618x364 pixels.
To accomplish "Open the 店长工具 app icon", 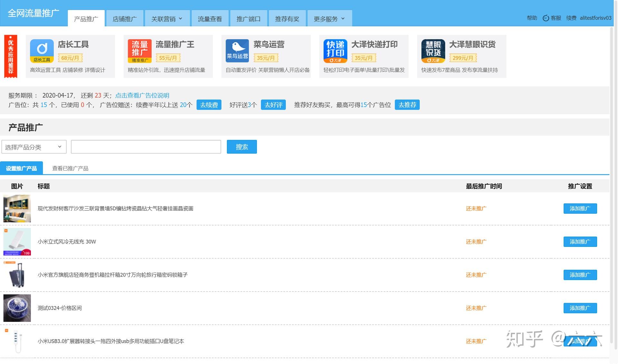I will click(42, 51).
